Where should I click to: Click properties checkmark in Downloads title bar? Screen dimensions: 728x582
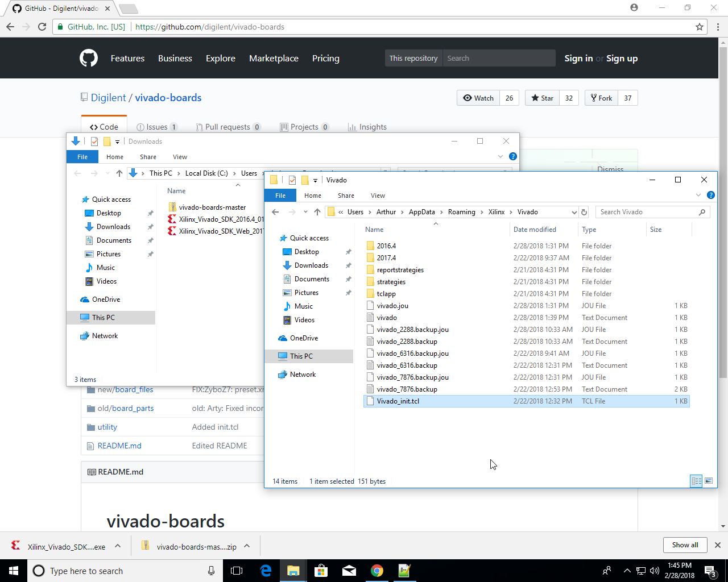point(94,142)
